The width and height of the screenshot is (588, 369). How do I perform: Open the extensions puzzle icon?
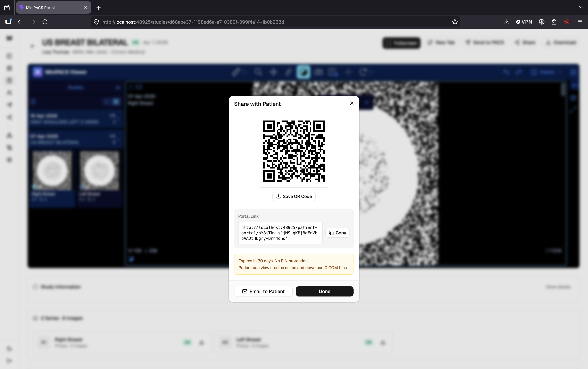pos(554,22)
